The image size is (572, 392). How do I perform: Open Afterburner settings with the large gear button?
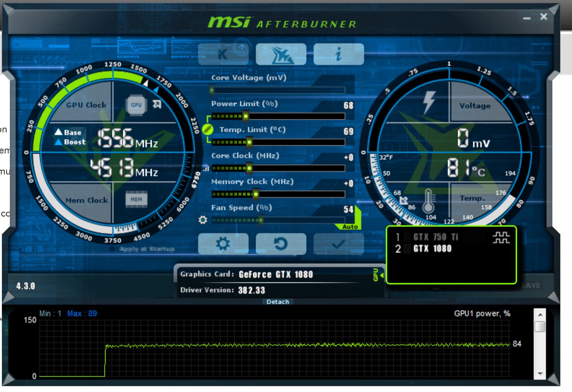[x=223, y=244]
